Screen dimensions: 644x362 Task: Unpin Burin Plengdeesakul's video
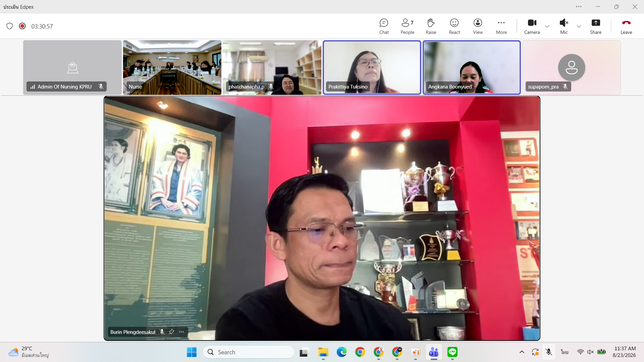point(171,332)
